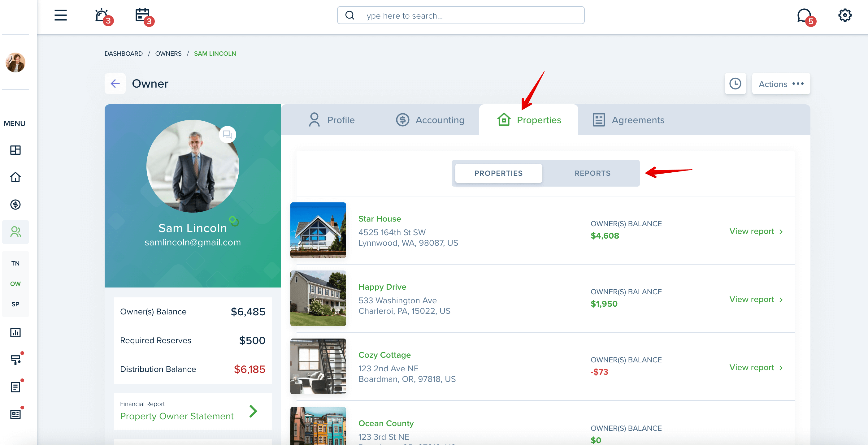Open properties home icon in sidebar
This screenshot has width=868, height=445.
click(15, 177)
